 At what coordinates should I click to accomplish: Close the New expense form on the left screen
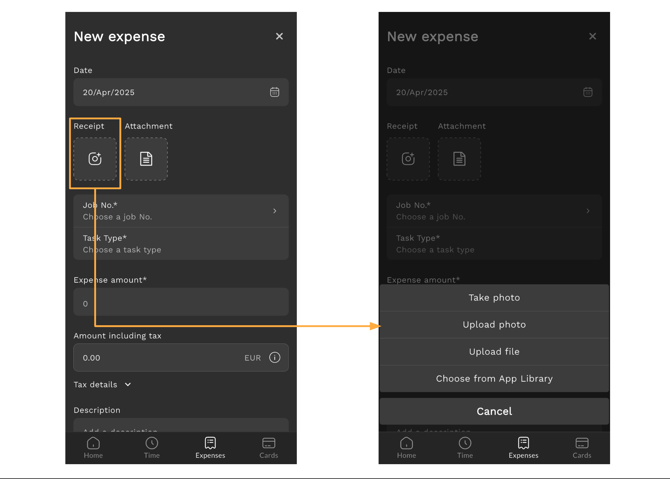click(x=279, y=36)
